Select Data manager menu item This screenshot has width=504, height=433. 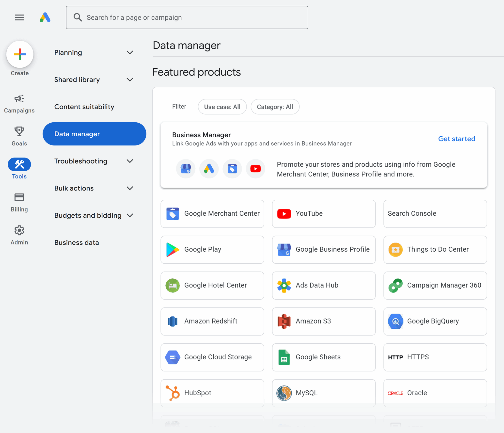94,134
